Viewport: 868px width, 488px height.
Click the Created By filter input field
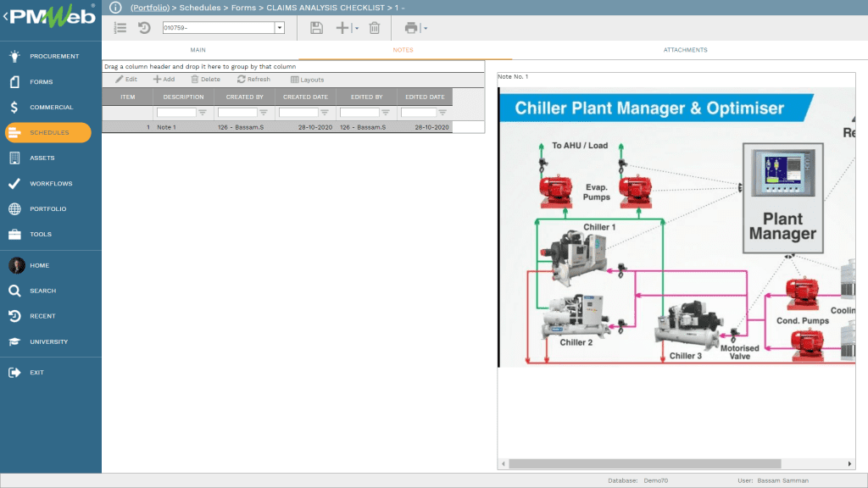237,113
